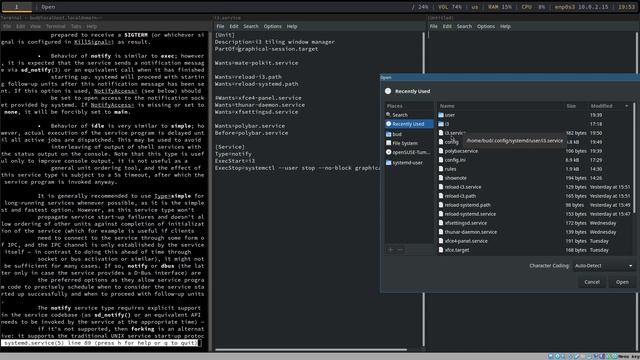Open the File menu in the Untitled editor
The image size is (640, 360).
tap(434, 26)
